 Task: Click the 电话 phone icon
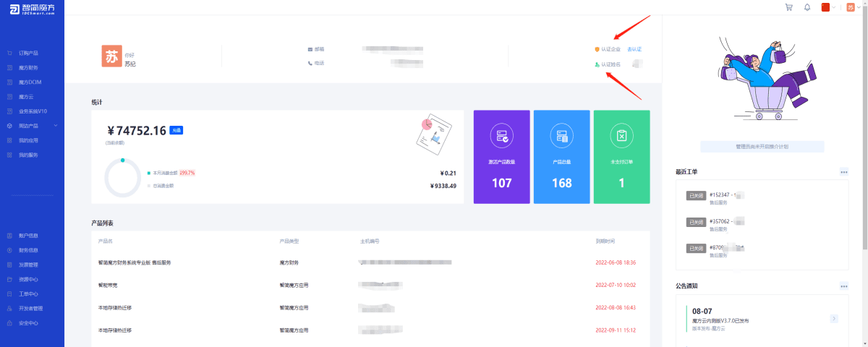tap(310, 63)
